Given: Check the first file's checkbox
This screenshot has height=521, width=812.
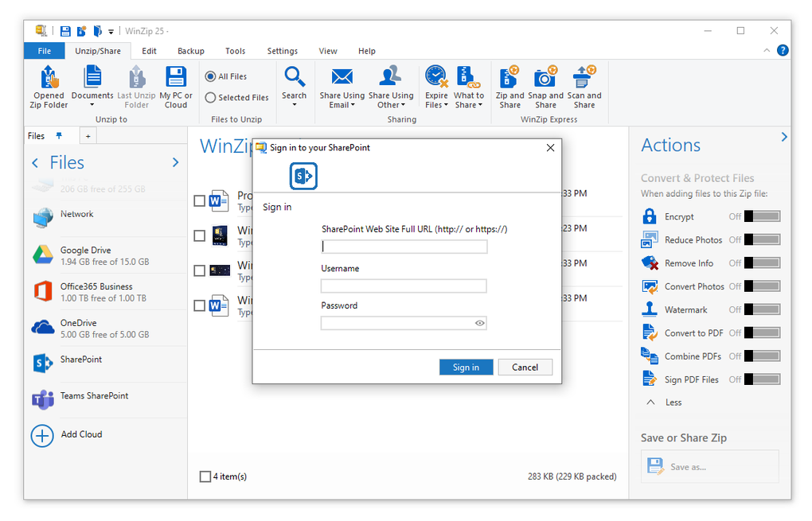Looking at the screenshot, I should click(x=199, y=200).
